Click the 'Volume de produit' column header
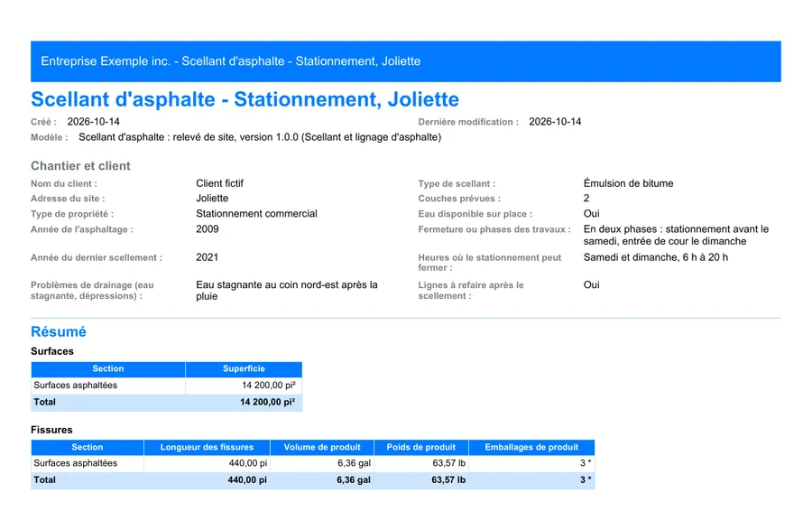The image size is (812, 530). [x=321, y=447]
